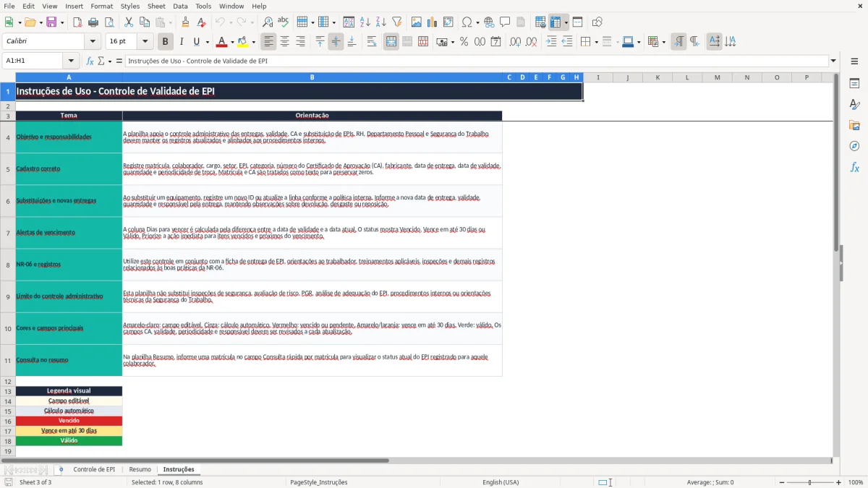868x488 pixels.
Task: Click the Draw Functions shapes icon
Action: (x=597, y=22)
